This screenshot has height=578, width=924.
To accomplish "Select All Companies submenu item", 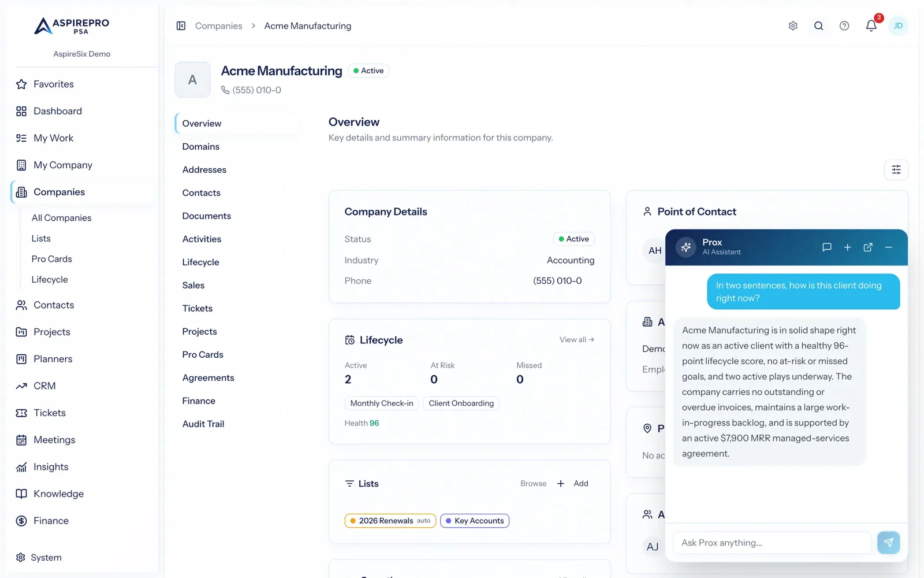I will (61, 218).
